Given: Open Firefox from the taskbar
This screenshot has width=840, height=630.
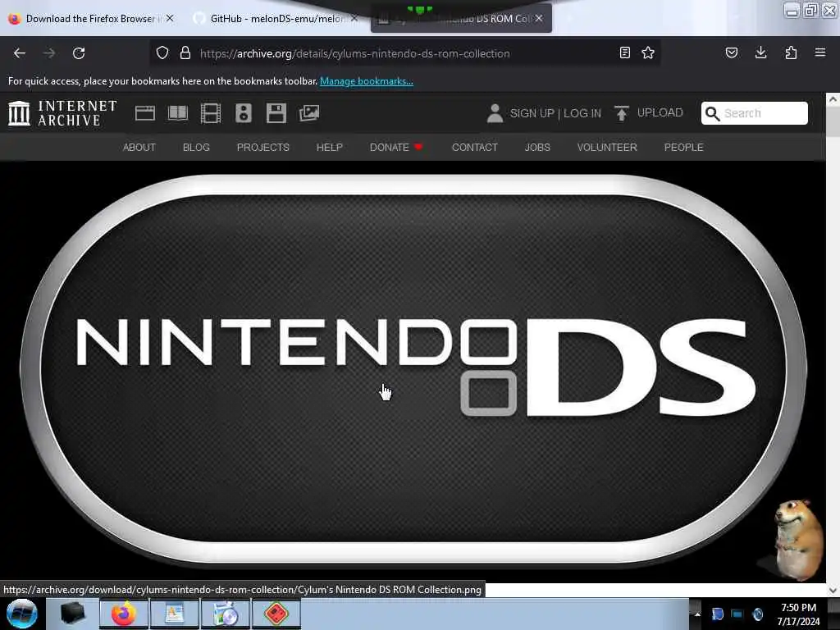Looking at the screenshot, I should [x=124, y=614].
